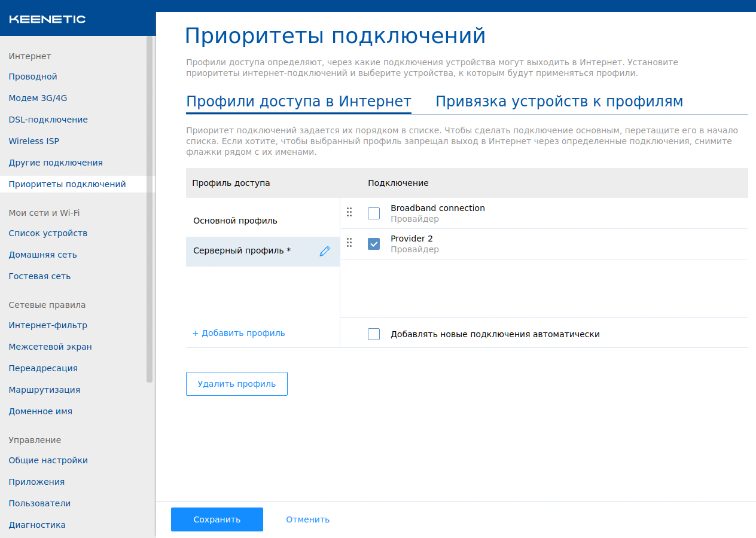Select Профили доступа в Интернет tab
The image size is (756, 538).
coord(298,102)
